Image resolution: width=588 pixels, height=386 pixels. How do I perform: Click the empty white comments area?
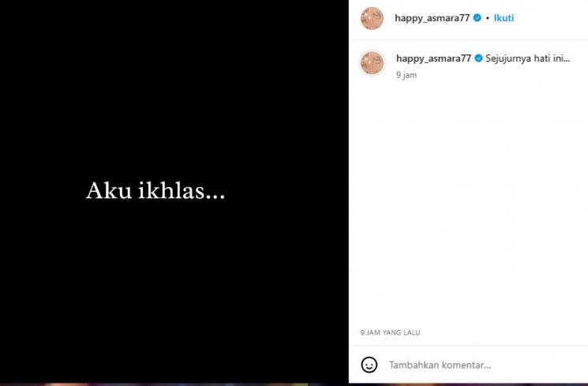click(468, 203)
